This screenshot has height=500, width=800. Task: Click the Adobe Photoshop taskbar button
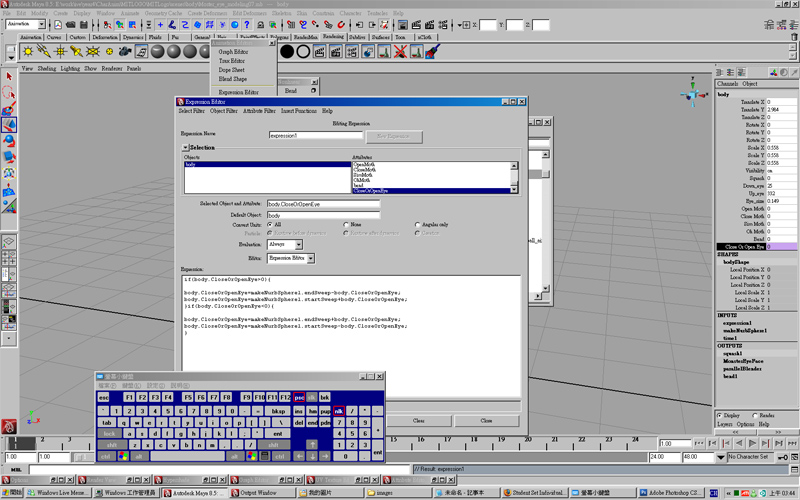click(x=670, y=493)
